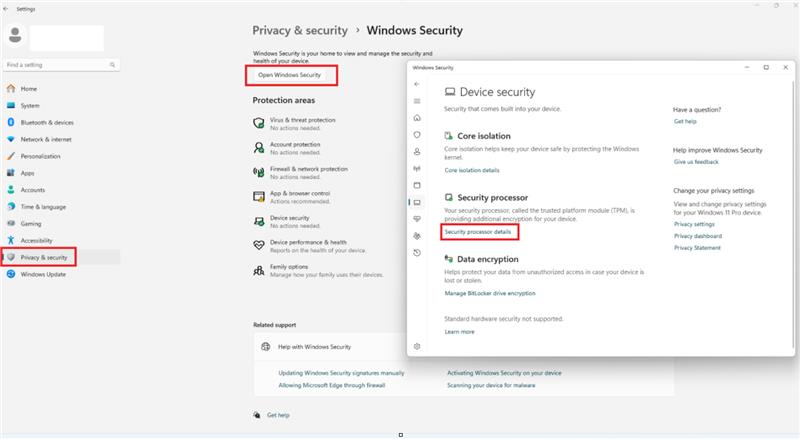Click the Account protection icon in Protection areas
The image size is (800, 439).
[x=259, y=148]
